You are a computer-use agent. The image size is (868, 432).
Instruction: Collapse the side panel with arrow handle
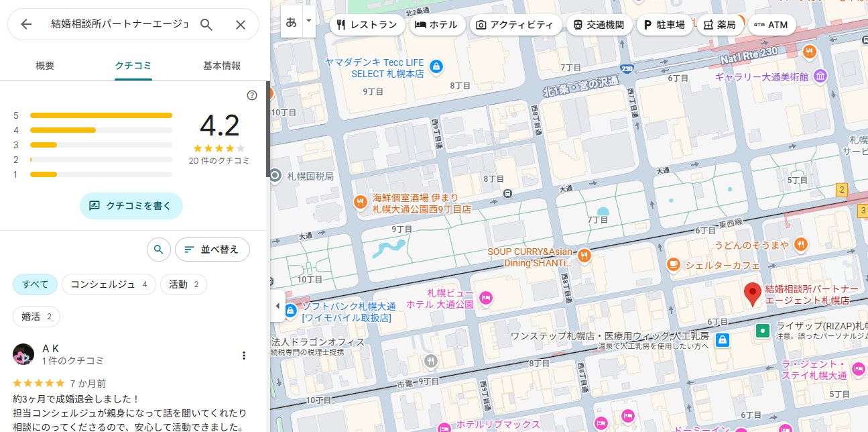click(x=277, y=306)
